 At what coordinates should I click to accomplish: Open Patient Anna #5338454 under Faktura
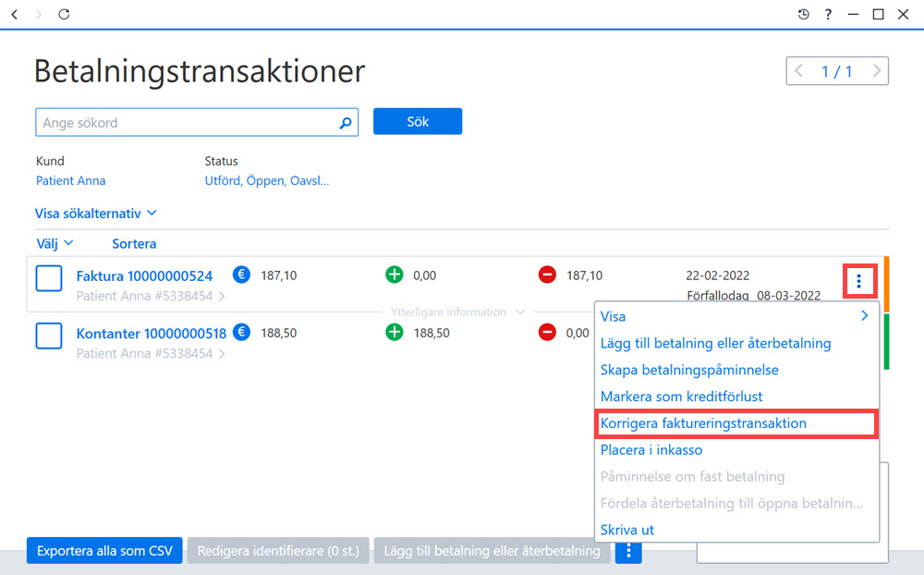(151, 296)
